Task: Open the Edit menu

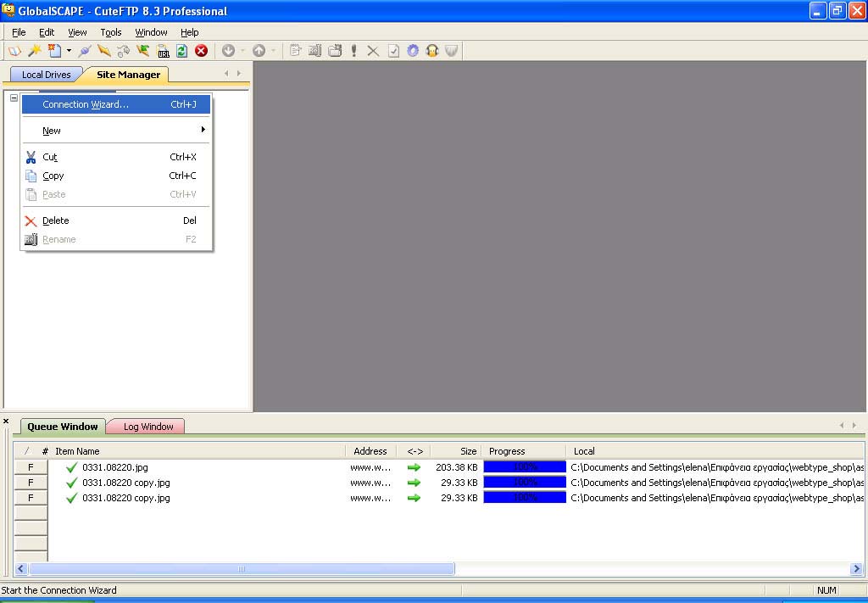Action: (x=47, y=32)
